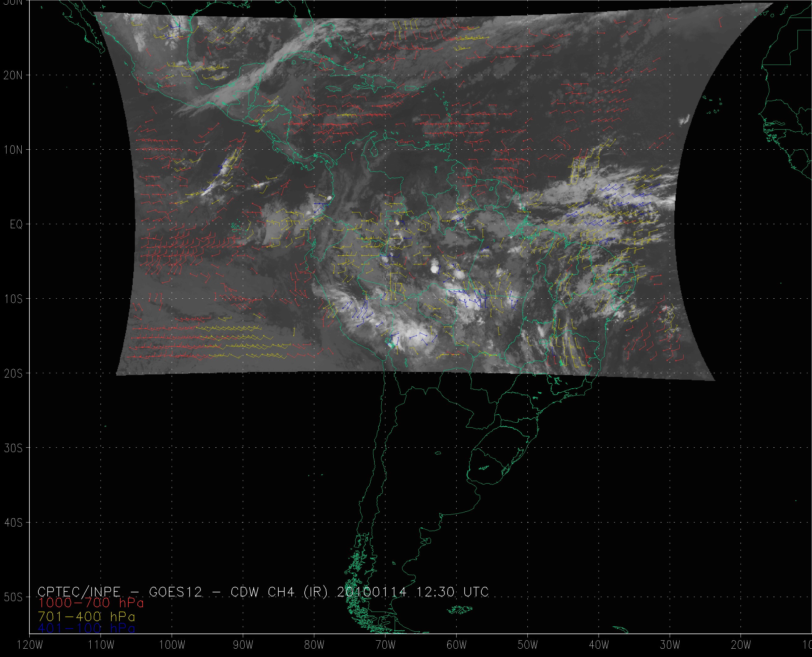Click the blue 401-100 hPa legend label
The image size is (812, 657).
click(87, 629)
